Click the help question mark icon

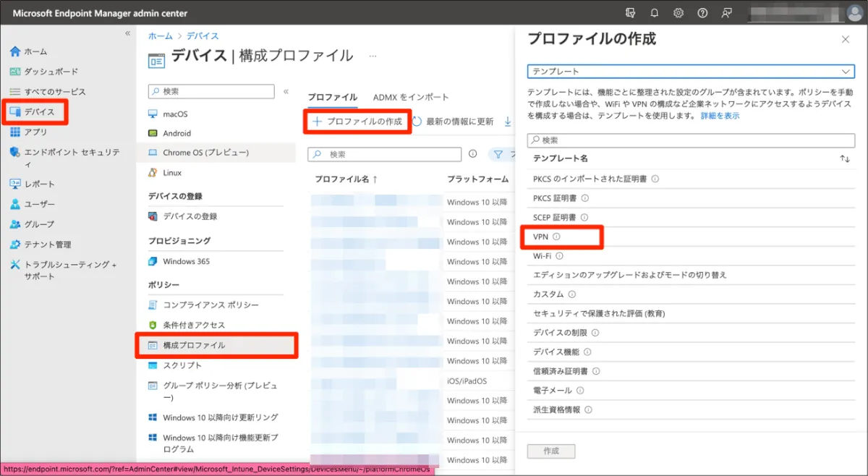tap(702, 13)
